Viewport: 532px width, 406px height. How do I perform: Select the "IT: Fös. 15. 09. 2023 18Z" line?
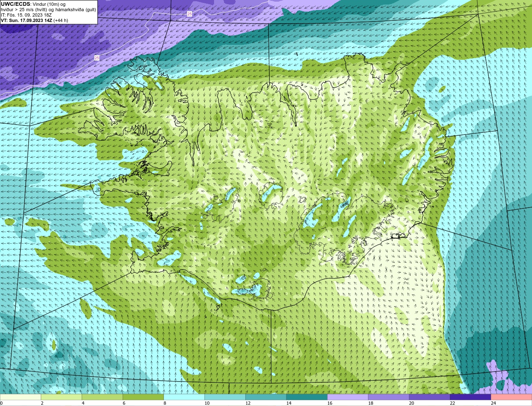tap(26, 15)
